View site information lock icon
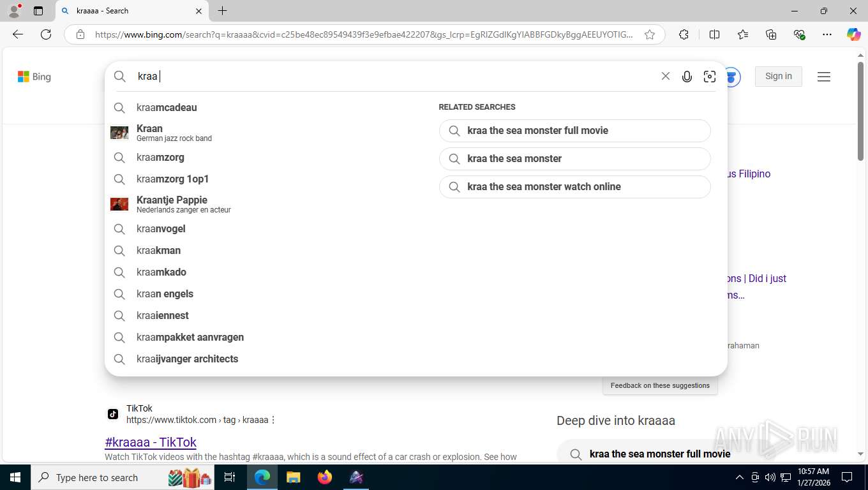 click(x=80, y=34)
